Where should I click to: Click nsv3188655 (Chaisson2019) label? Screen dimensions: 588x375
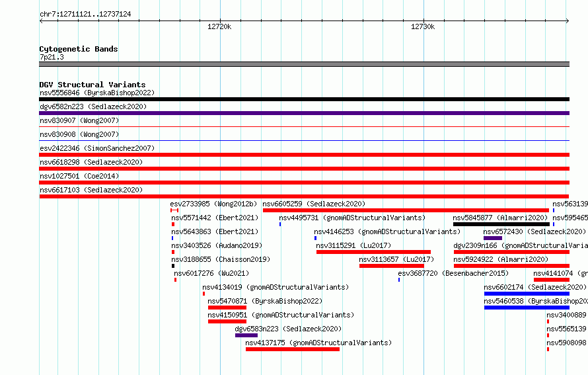221,259
